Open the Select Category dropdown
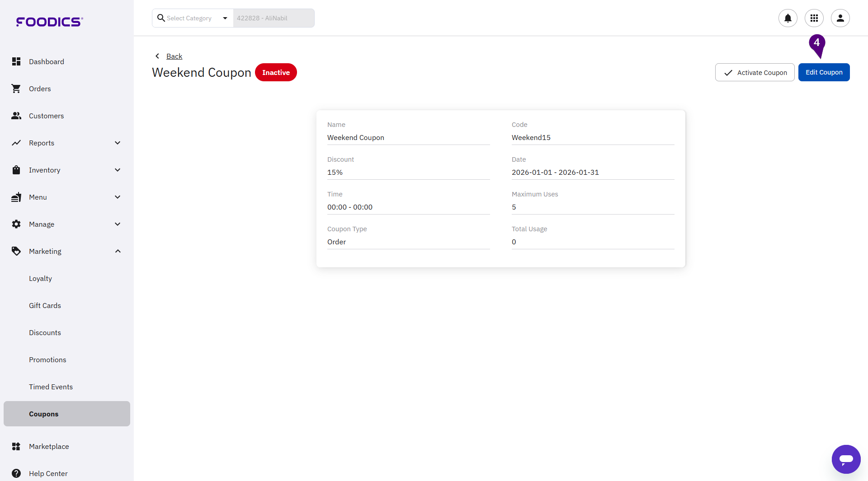 [x=225, y=18]
